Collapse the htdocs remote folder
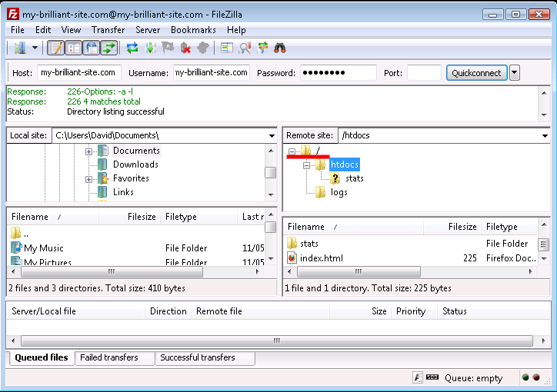Image resolution: width=557 pixels, height=392 pixels. click(x=306, y=165)
